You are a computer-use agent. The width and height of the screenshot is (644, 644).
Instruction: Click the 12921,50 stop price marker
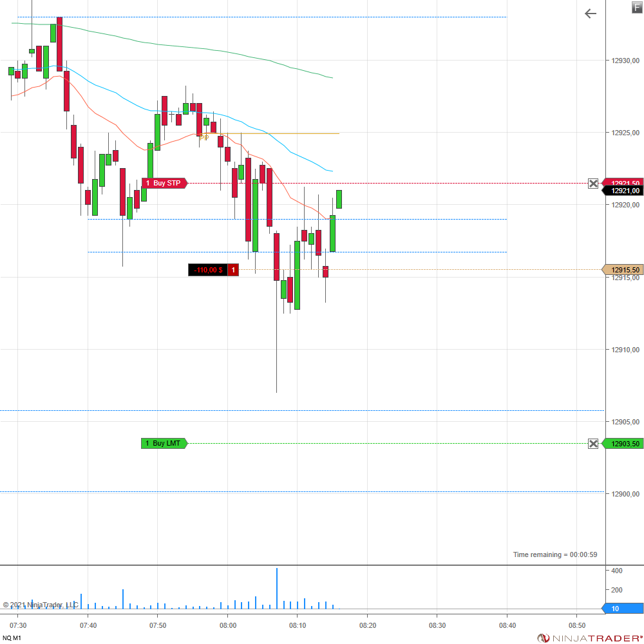tap(623, 183)
